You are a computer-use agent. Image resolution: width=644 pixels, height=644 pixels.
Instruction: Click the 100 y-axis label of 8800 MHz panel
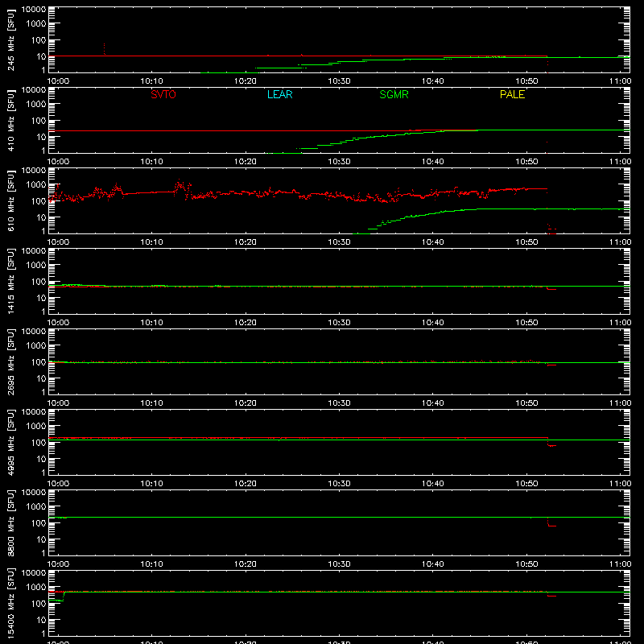[39, 522]
